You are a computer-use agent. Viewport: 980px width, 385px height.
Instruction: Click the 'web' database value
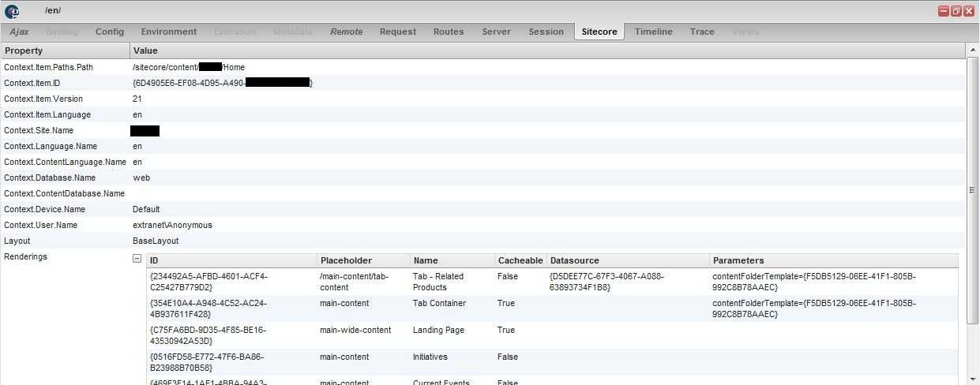[141, 178]
